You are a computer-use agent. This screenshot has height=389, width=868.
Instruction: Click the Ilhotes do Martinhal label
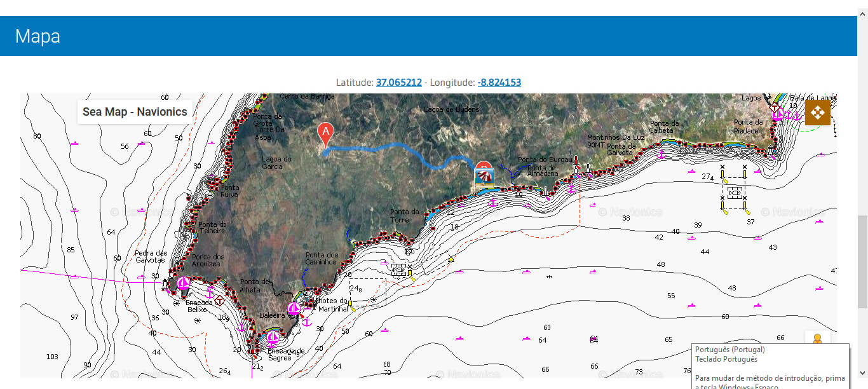pos(331,304)
